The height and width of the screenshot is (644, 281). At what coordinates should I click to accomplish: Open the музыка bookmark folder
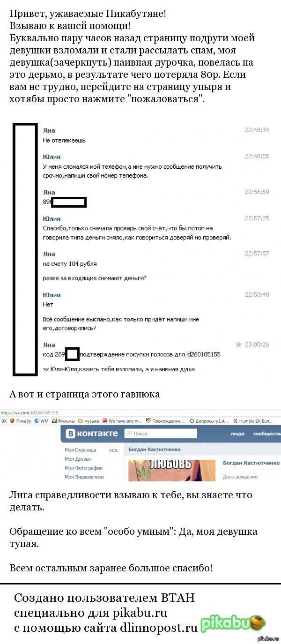[x=89, y=421]
